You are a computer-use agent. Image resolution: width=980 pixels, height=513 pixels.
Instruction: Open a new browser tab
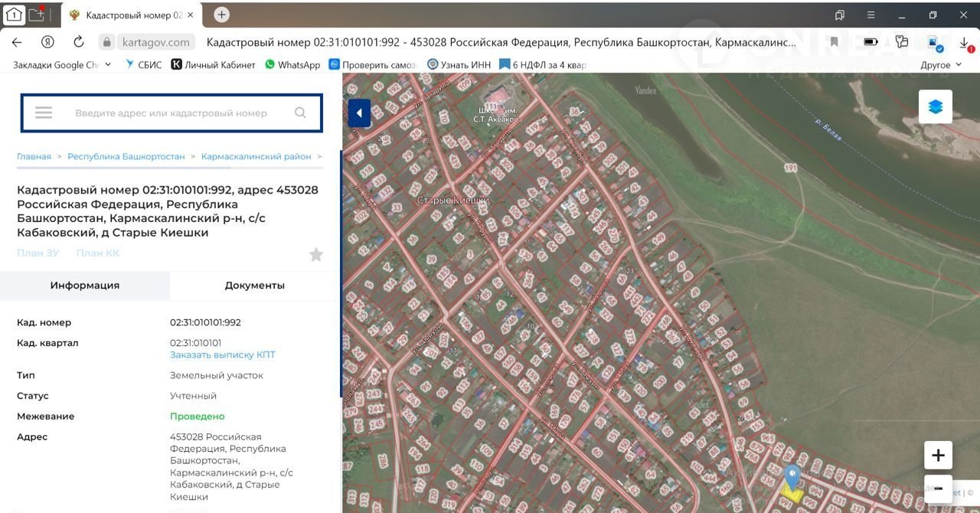(x=221, y=15)
